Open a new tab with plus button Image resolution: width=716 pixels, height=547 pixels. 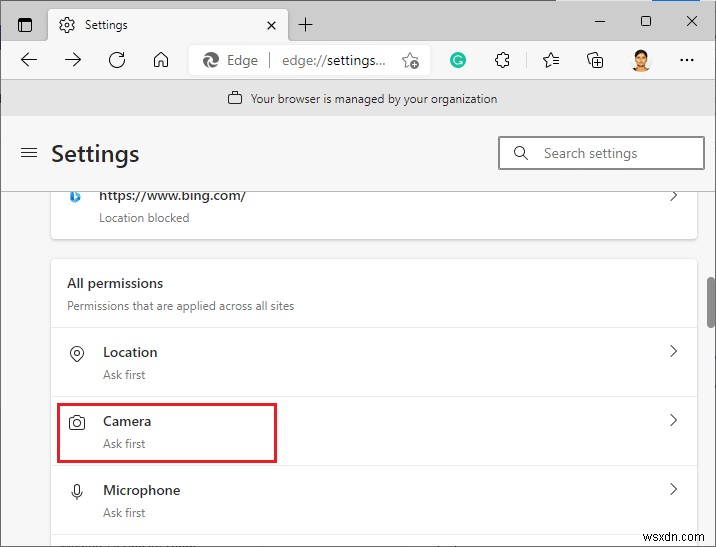(306, 24)
